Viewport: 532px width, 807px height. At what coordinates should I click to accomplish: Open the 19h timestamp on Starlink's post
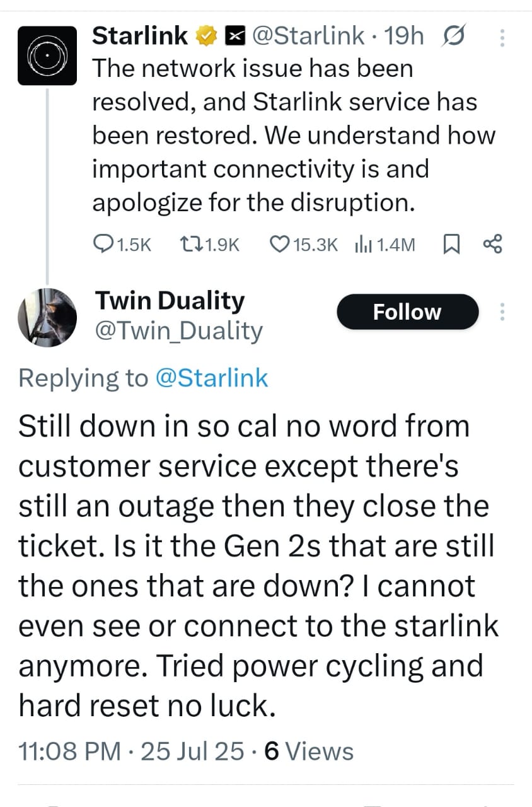click(405, 37)
